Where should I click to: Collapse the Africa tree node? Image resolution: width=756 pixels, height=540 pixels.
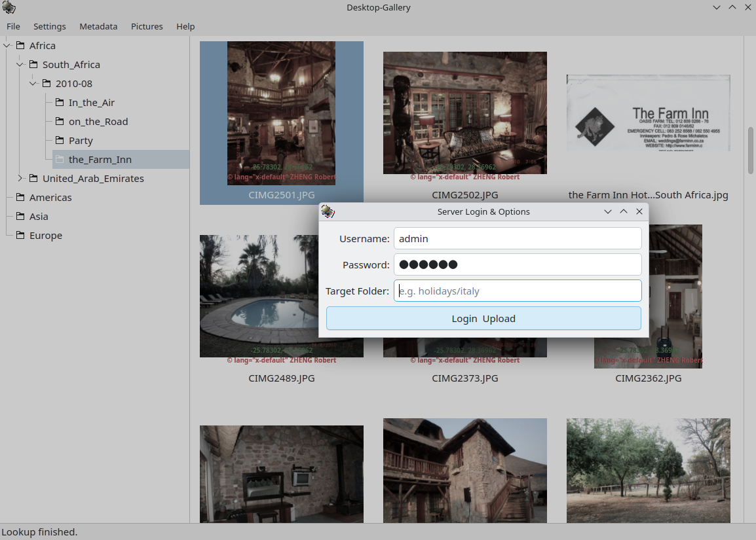pos(7,46)
